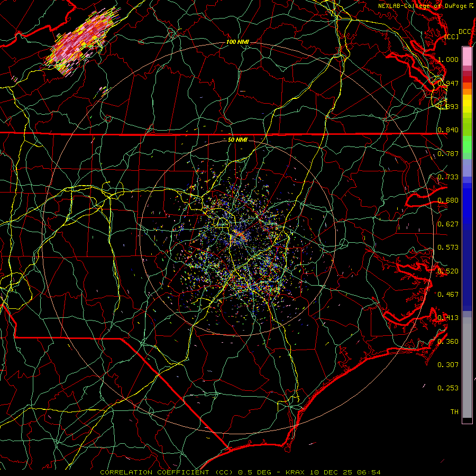This screenshot has height=476, width=476.
Task: Click the 0.680 scale value
Action: 448,200
